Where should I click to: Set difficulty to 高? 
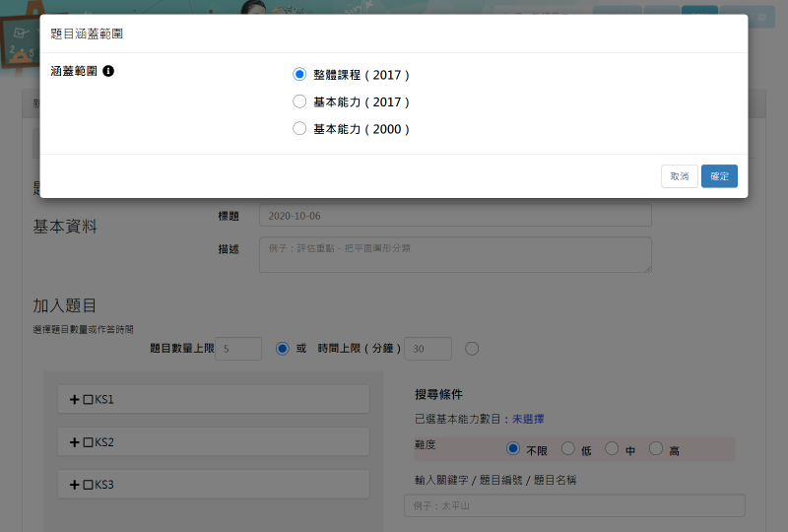click(x=656, y=449)
